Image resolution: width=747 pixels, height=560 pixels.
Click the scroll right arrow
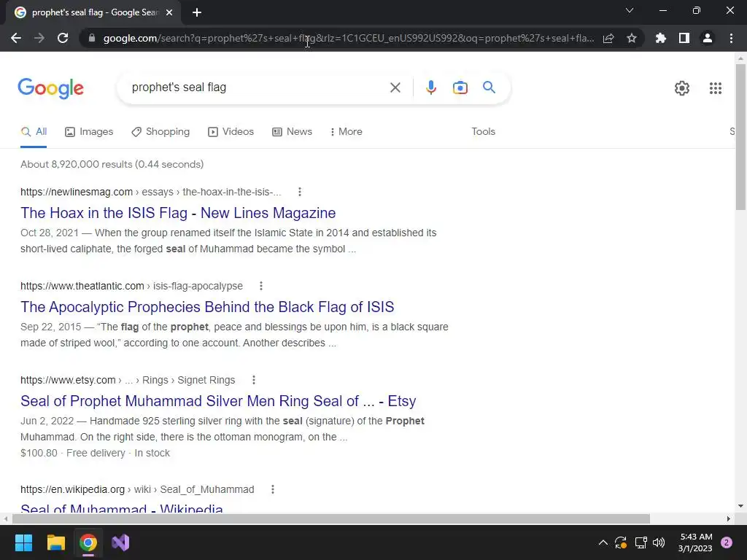[x=729, y=518]
